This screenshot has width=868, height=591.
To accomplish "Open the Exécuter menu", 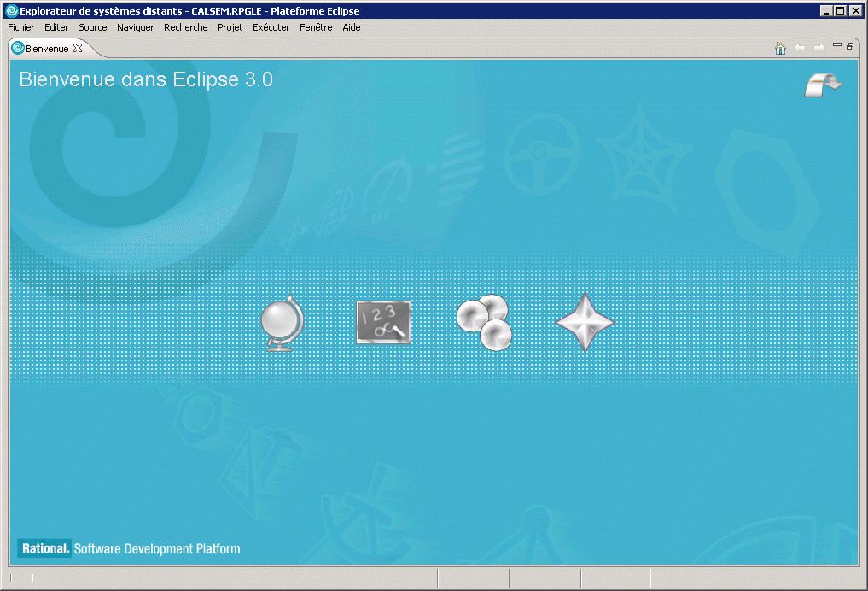I will coord(271,27).
